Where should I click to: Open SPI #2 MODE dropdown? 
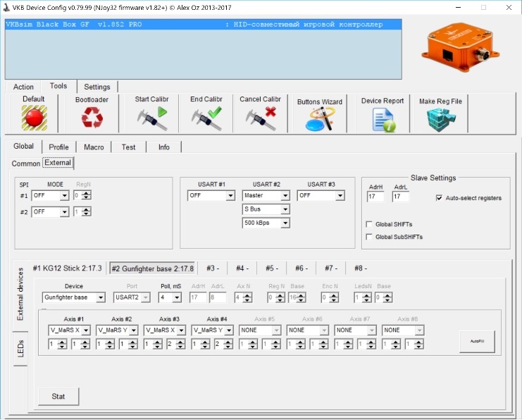tap(50, 212)
